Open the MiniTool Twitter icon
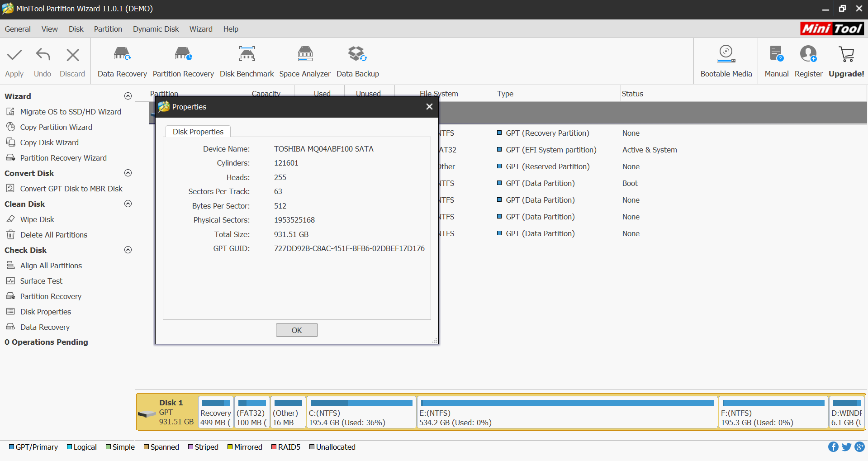Screen dimensions: 868x461 click(846, 447)
